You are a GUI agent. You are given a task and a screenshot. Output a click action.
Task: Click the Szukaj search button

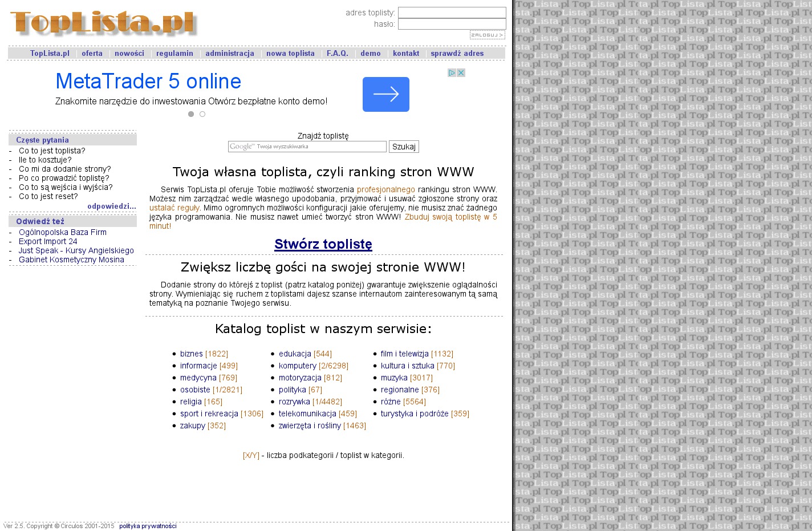[404, 147]
